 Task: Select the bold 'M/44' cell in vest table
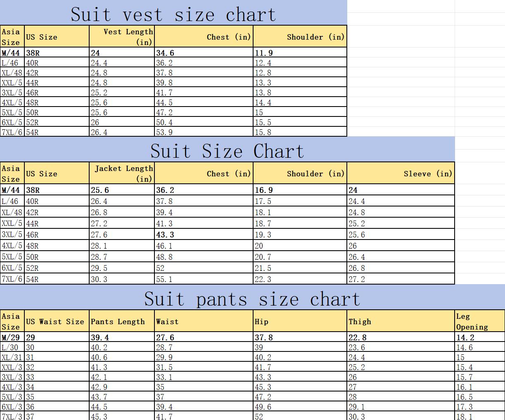pos(12,53)
